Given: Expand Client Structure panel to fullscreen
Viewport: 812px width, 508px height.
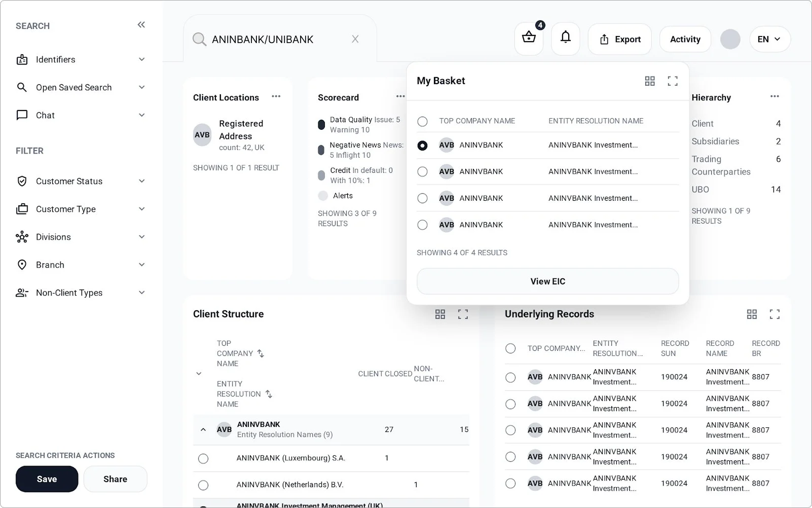Looking at the screenshot, I should [463, 314].
